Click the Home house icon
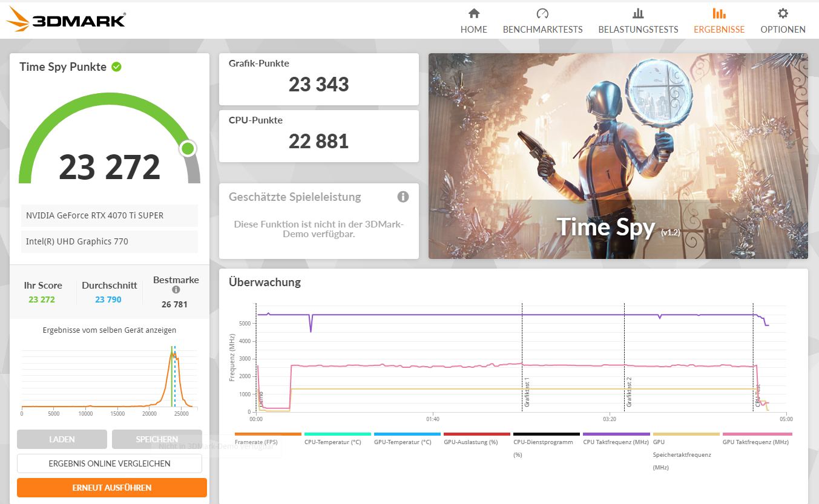 point(474,13)
